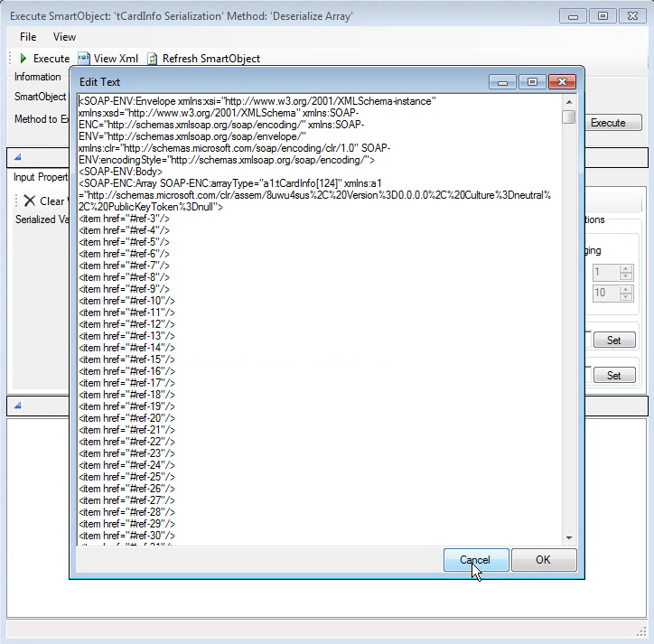Screen dimensions: 654x644
Task: Click the xmlns:clr schemas.microsoft.com line
Action: pos(234,148)
